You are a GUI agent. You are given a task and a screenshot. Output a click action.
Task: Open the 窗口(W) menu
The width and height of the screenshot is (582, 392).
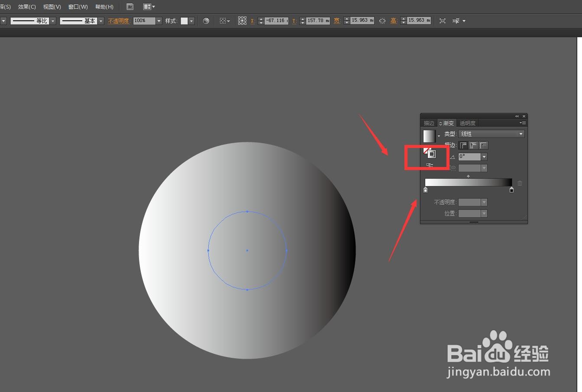(78, 7)
